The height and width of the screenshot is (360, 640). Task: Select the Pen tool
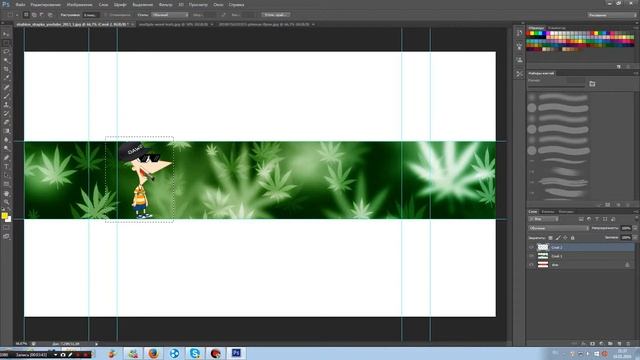coord(6,158)
